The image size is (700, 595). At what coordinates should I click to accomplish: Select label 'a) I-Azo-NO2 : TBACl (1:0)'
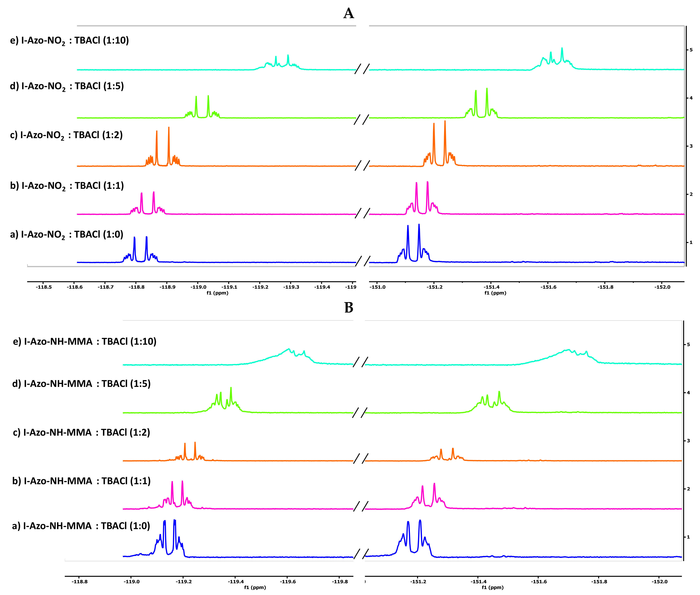pyautogui.click(x=66, y=235)
